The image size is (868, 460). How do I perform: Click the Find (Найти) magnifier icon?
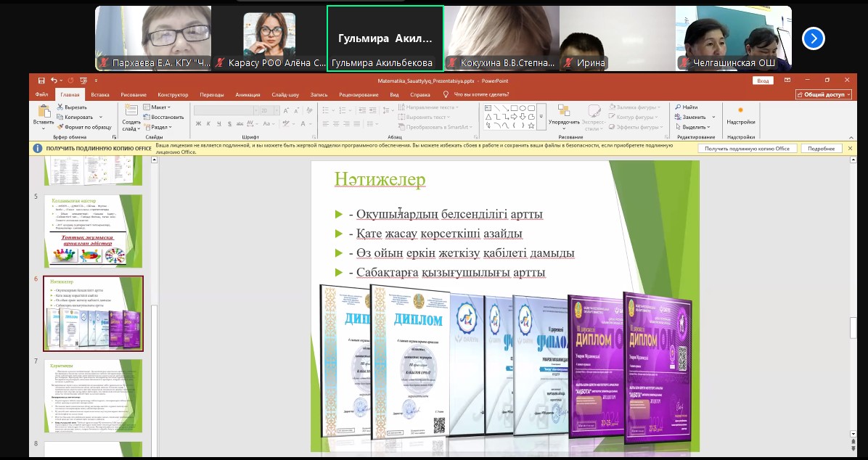point(677,107)
